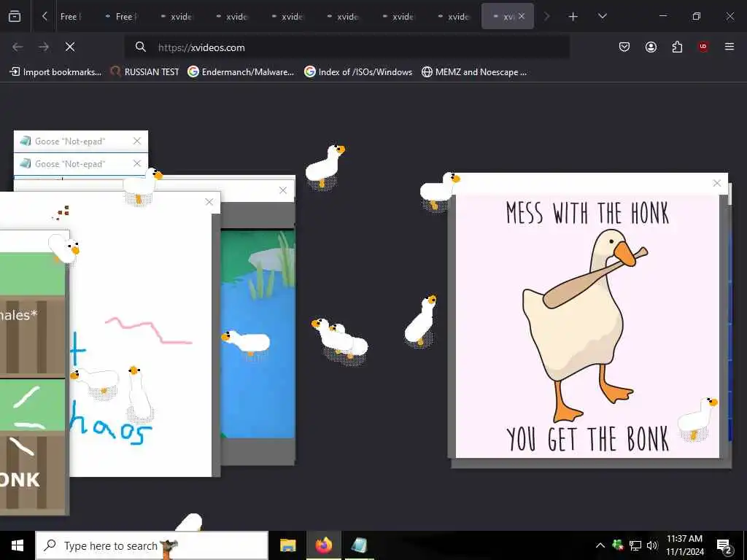Screen dimensions: 747x560
Task: Open the notification center with 2 notifications
Action: (724, 545)
